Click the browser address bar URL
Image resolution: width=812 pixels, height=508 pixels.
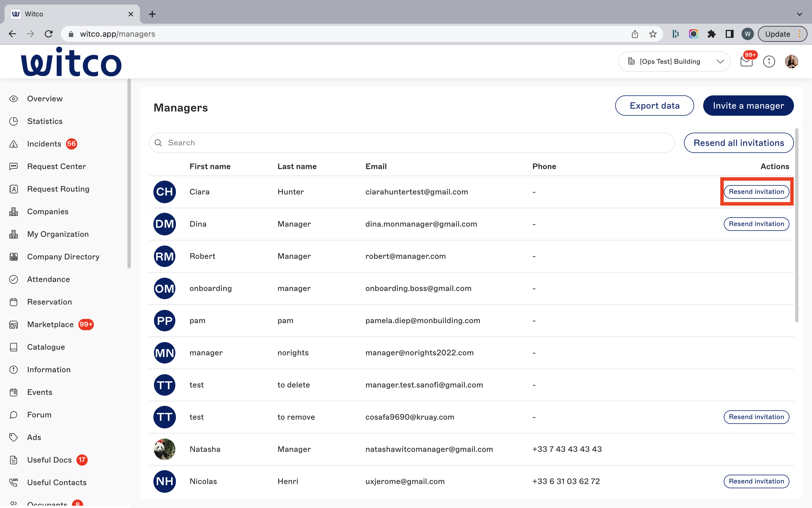point(118,34)
